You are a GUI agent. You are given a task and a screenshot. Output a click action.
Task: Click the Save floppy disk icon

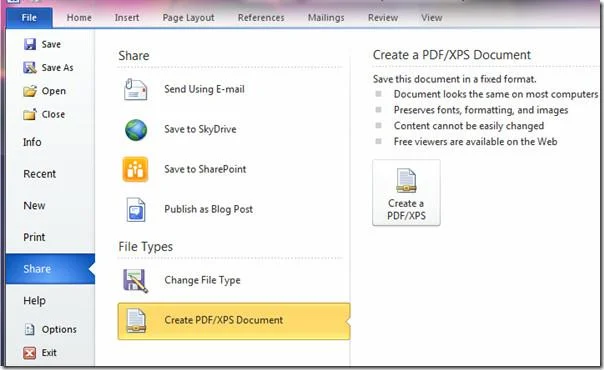click(x=30, y=44)
